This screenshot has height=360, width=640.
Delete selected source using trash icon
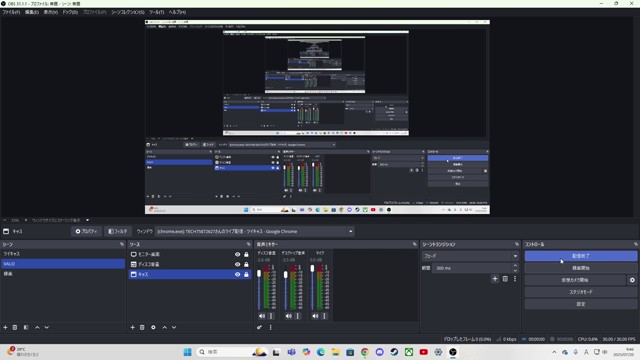point(142,327)
